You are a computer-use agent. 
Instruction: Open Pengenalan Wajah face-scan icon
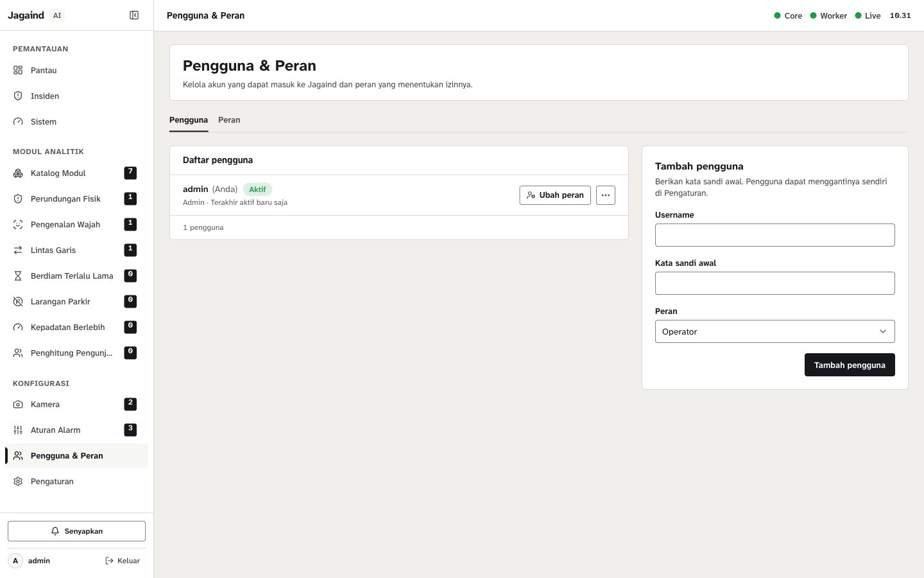(18, 224)
